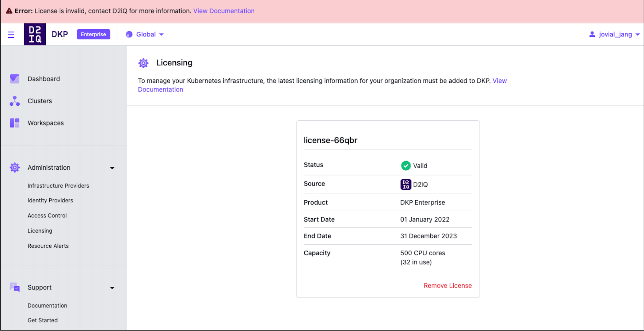The width and height of the screenshot is (644, 331).
Task: Click the 01 January 2022 start date
Action: click(x=425, y=219)
